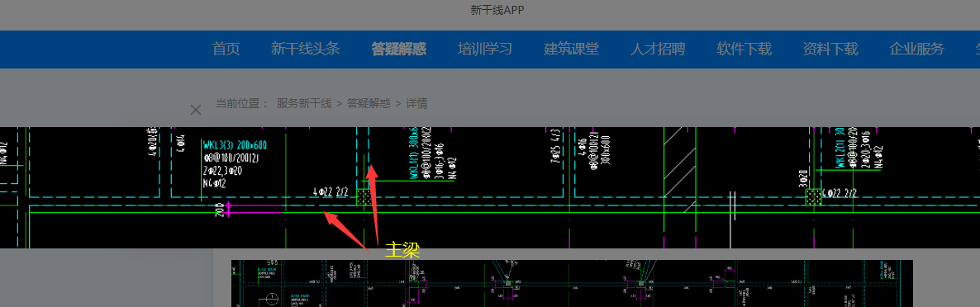Click the WKL3(3) 200x600 beam label
The height and width of the screenshot is (307, 980).
[235, 145]
